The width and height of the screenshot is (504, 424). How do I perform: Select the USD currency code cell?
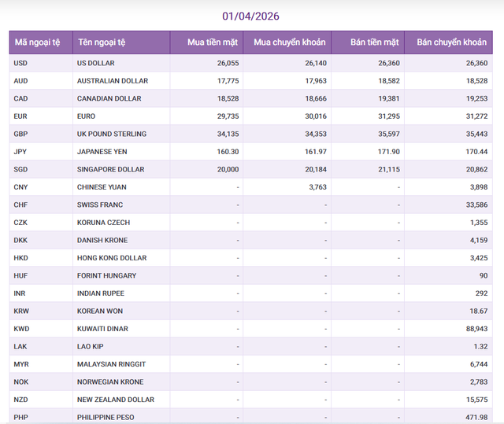[x=21, y=63]
